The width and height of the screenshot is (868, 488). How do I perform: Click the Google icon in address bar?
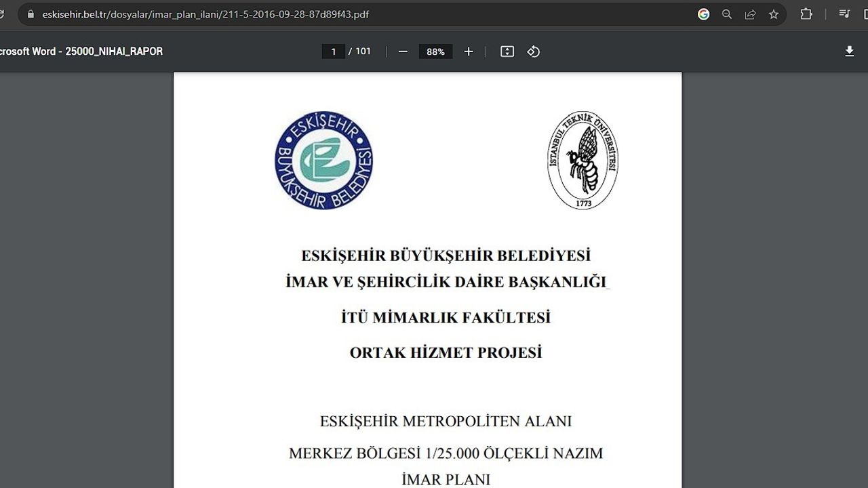coord(704,14)
